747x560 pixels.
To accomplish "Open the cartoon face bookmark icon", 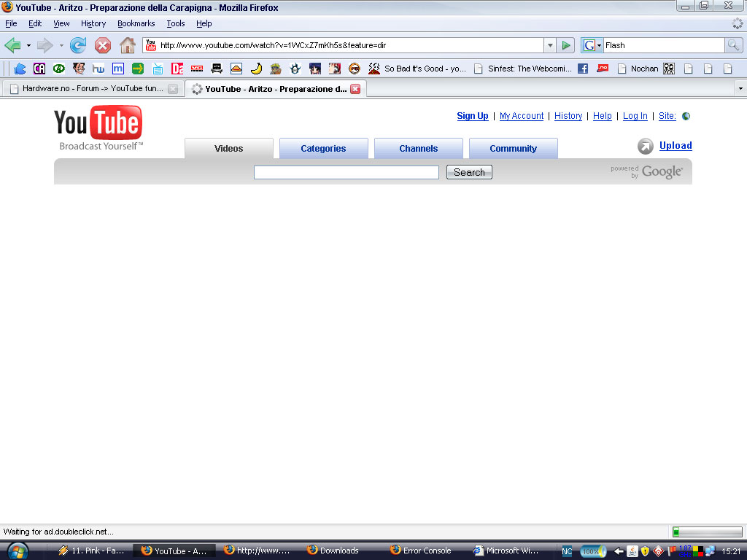I will [x=79, y=69].
